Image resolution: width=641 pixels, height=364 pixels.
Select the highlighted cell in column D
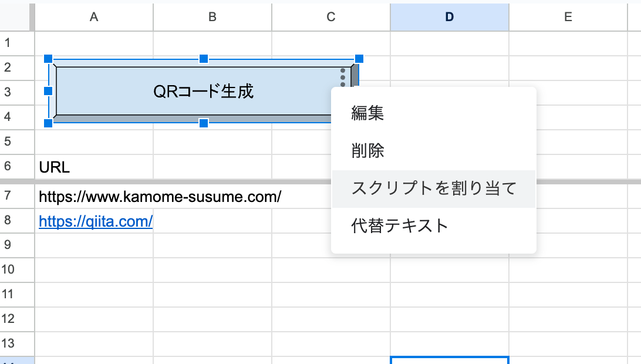point(449,360)
